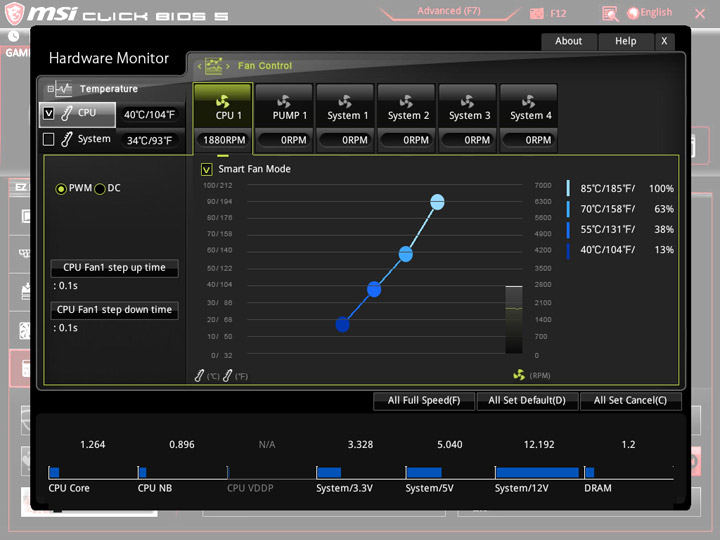Click the All Set Cancel(C) button
The height and width of the screenshot is (540, 720).
point(630,400)
